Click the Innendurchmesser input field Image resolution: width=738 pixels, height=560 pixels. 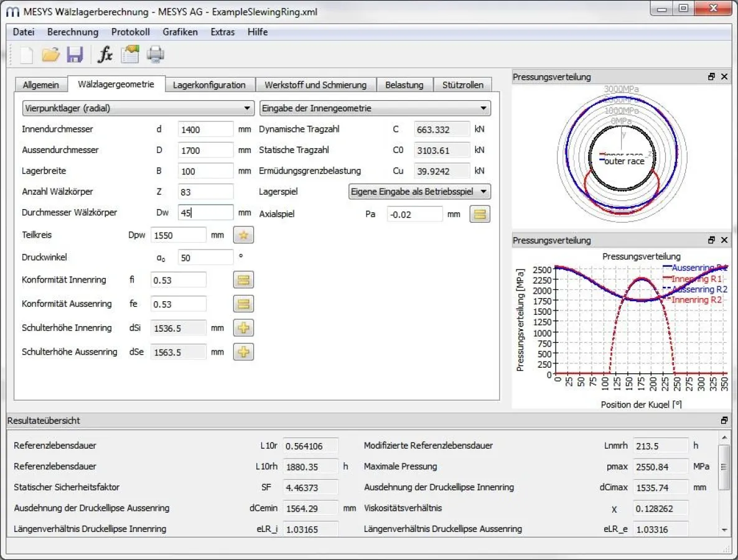point(205,129)
